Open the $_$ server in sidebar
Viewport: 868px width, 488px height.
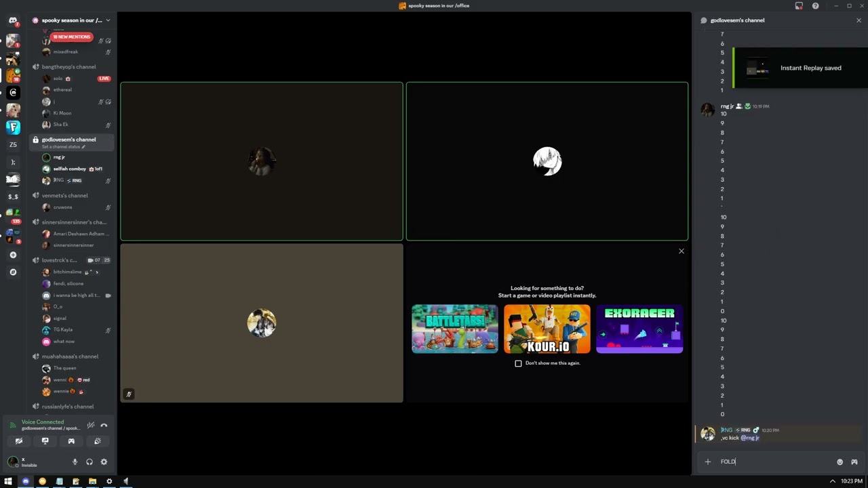[13, 197]
